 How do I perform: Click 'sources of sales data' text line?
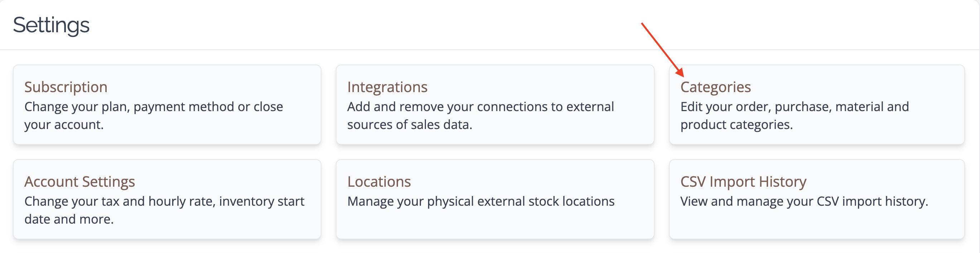[x=410, y=125]
